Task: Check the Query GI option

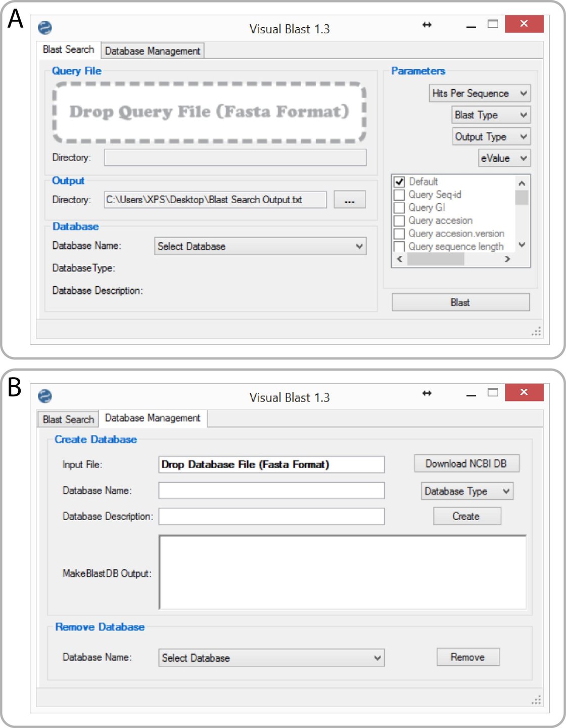Action: tap(399, 208)
